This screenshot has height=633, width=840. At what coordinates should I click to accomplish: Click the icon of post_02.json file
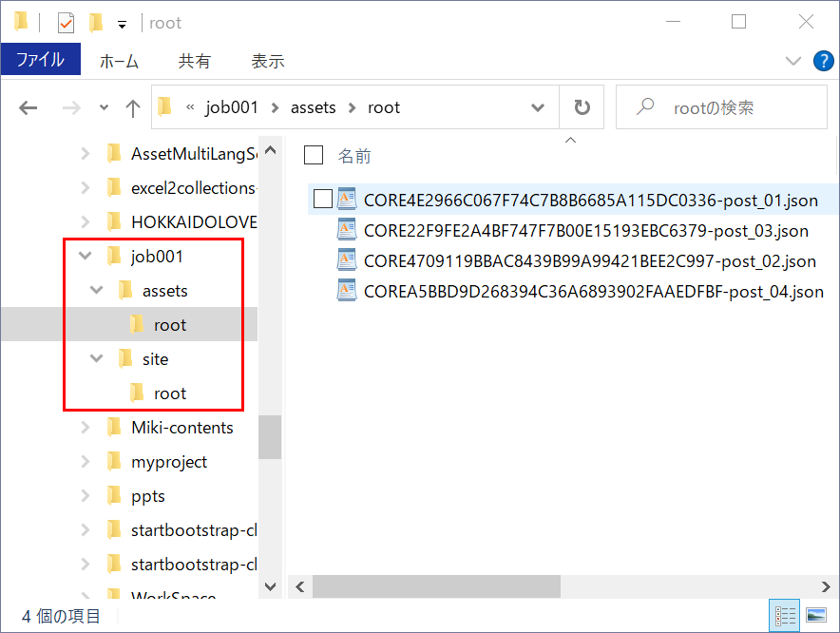click(347, 260)
